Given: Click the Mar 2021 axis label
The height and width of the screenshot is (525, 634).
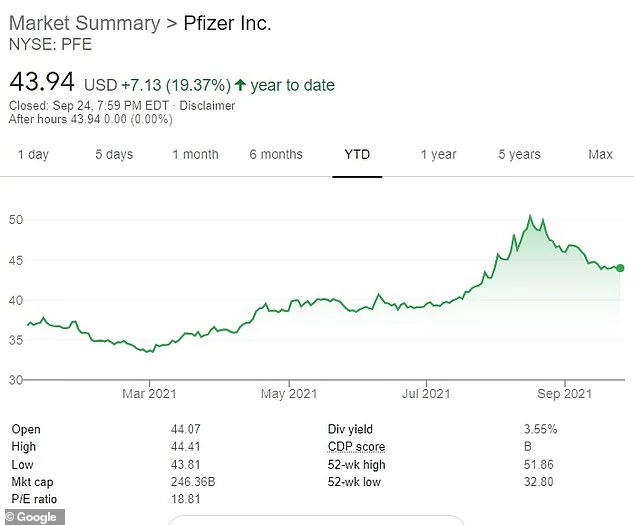Looking at the screenshot, I should click(149, 392).
